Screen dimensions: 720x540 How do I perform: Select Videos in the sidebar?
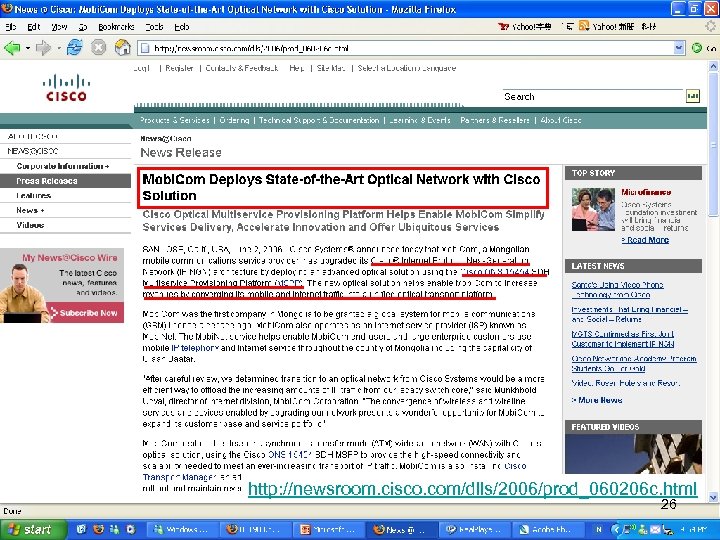tap(30, 225)
